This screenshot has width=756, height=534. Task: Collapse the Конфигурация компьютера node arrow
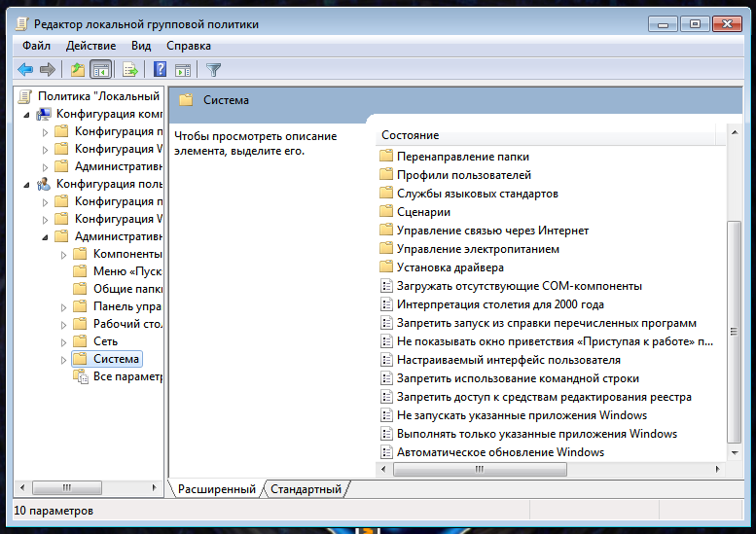(x=26, y=115)
